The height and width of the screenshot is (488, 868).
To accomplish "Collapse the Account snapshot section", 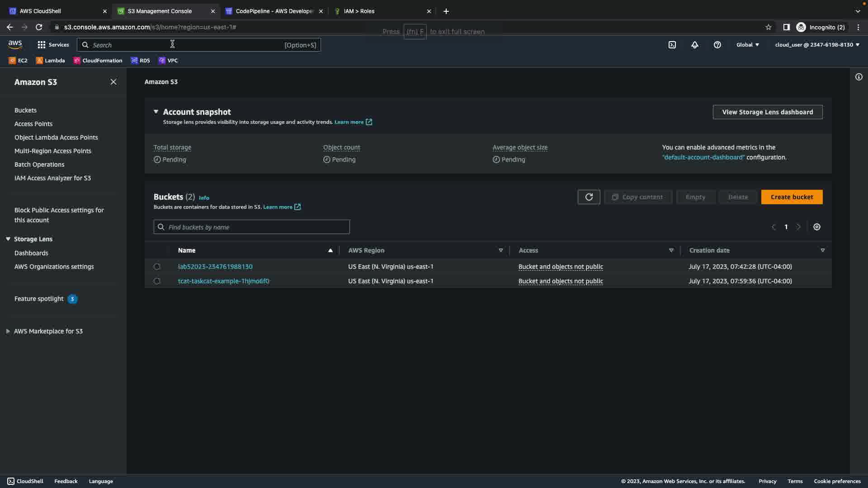I will click(156, 112).
